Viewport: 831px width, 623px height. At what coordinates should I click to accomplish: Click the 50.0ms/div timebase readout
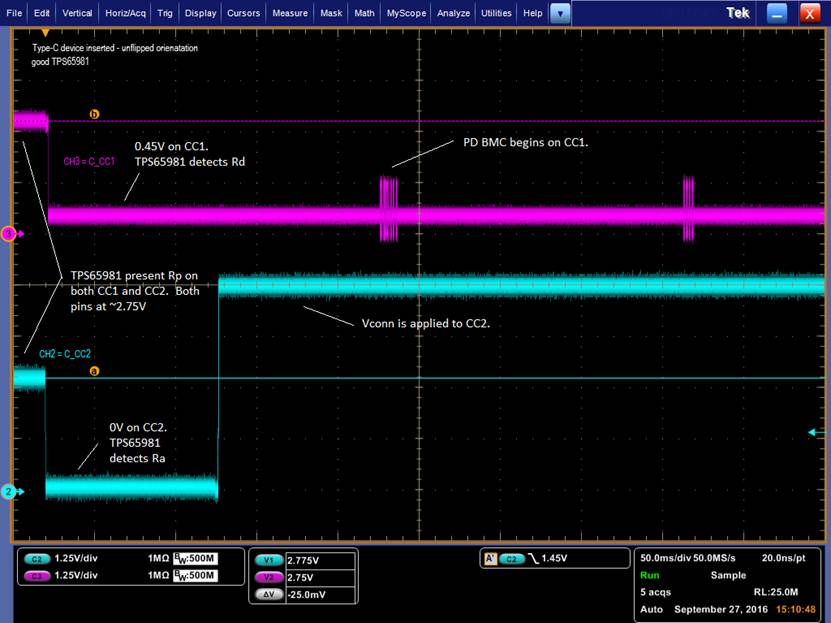pyautogui.click(x=665, y=558)
